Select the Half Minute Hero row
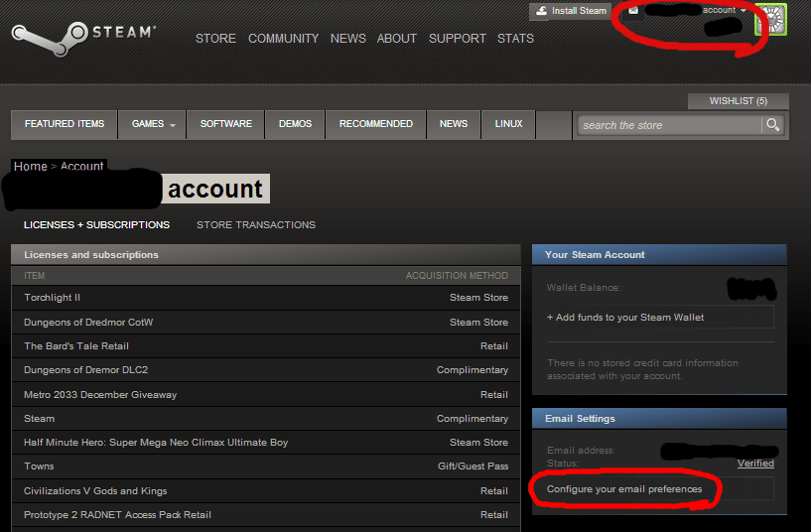 click(x=266, y=443)
